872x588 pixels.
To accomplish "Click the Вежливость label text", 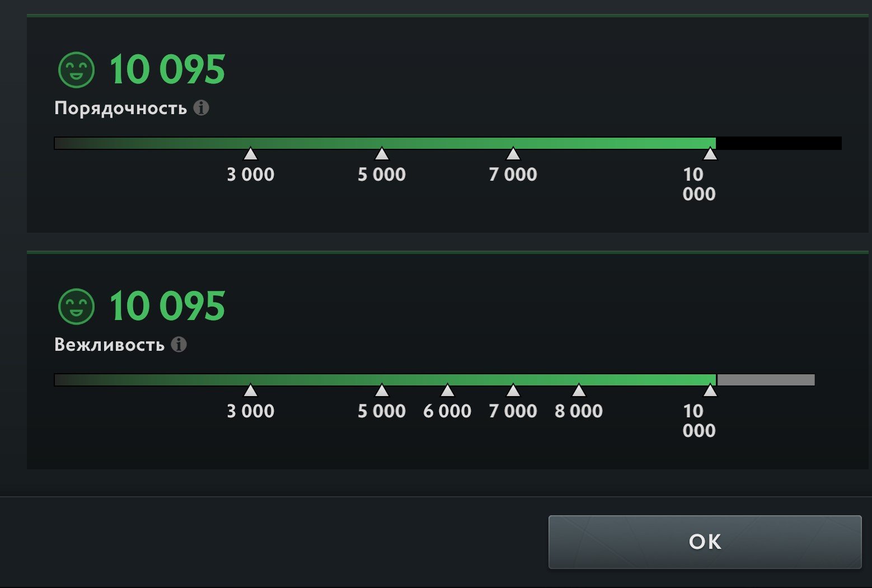I will pos(109,345).
